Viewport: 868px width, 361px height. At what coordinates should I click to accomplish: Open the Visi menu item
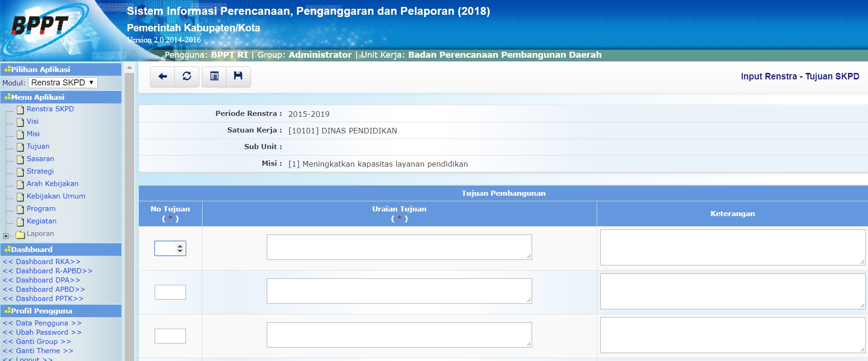point(33,121)
